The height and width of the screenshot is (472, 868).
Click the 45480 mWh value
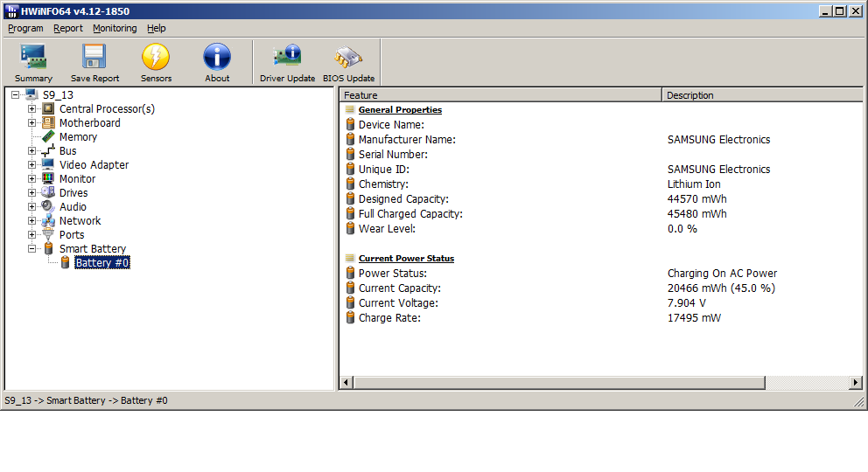point(697,214)
